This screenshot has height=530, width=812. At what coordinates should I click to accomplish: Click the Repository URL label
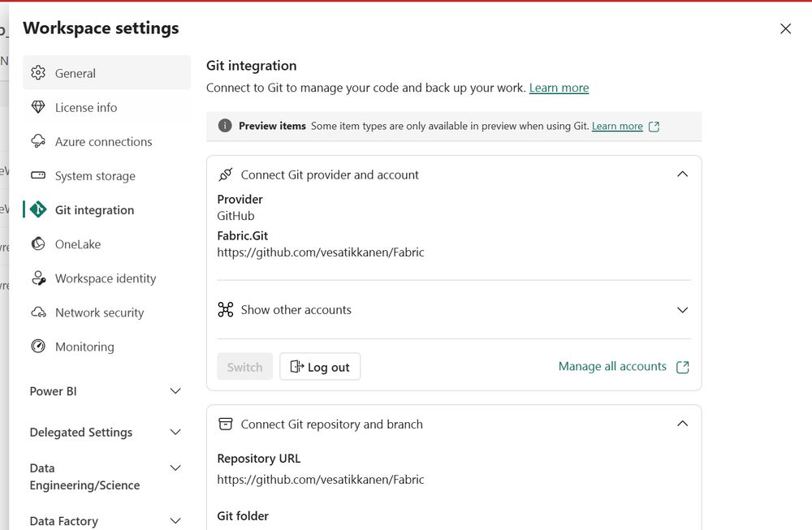pyautogui.click(x=259, y=459)
